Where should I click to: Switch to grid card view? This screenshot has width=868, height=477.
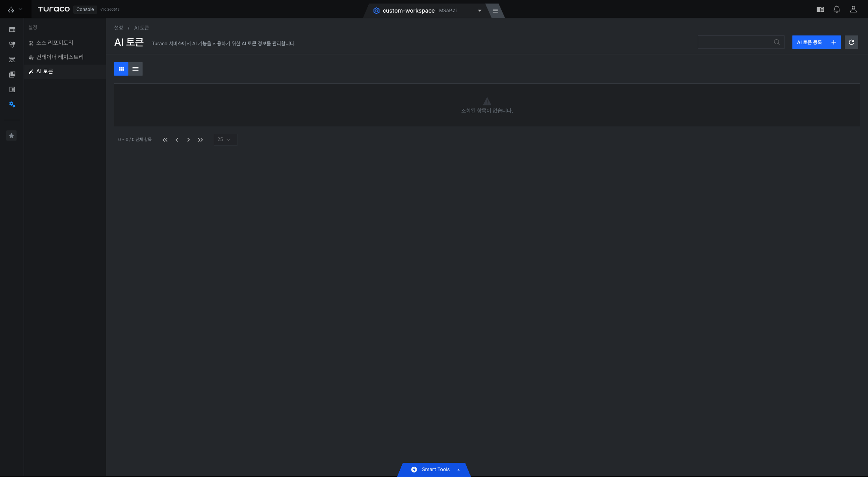tap(121, 69)
